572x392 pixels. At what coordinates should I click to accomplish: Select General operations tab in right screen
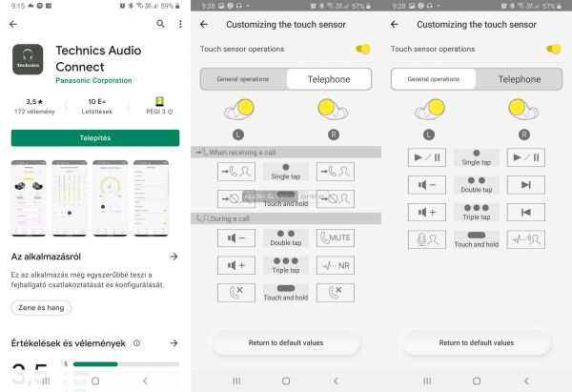click(434, 79)
